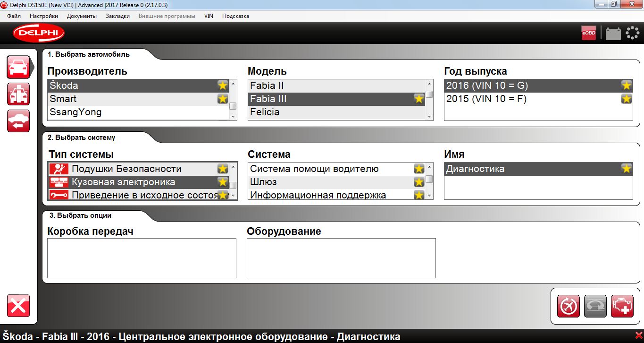Screen dimensions: 644x343
Task: Select year 2015 (VIN 10 = F)
Action: pos(538,99)
